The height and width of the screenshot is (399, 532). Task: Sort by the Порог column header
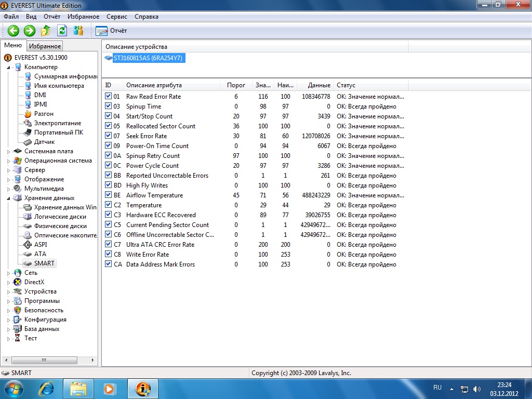(x=236, y=85)
